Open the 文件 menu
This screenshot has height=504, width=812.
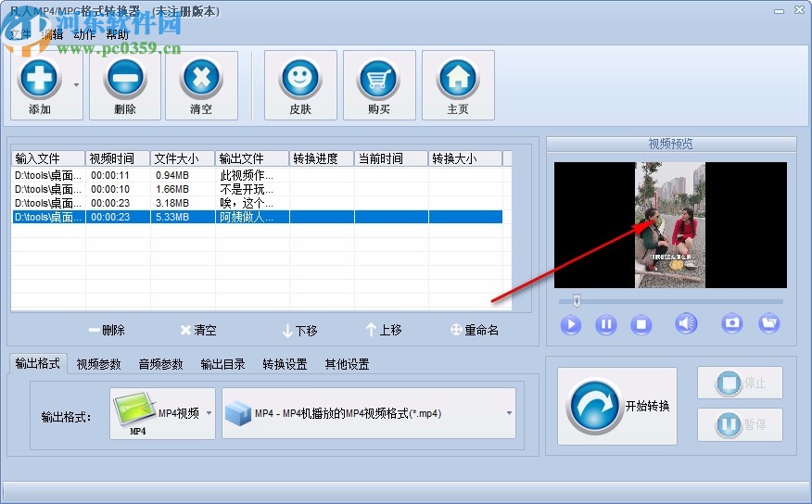coord(20,34)
